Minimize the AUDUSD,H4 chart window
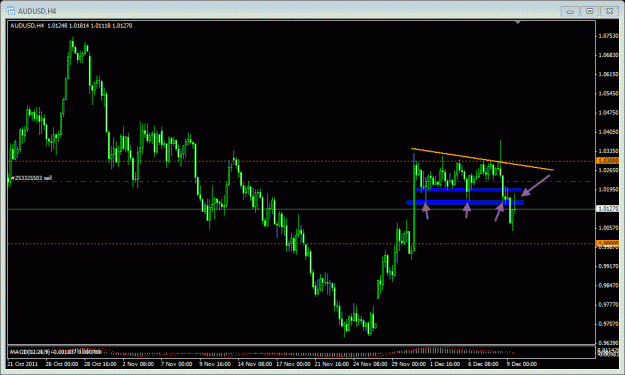The image size is (625, 375). [x=570, y=11]
